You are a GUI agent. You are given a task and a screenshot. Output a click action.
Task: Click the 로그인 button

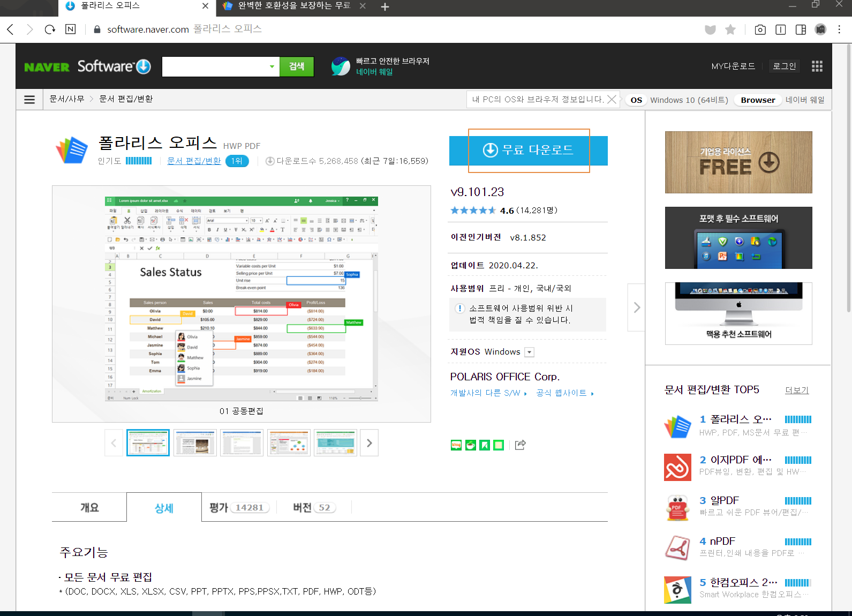(x=784, y=66)
